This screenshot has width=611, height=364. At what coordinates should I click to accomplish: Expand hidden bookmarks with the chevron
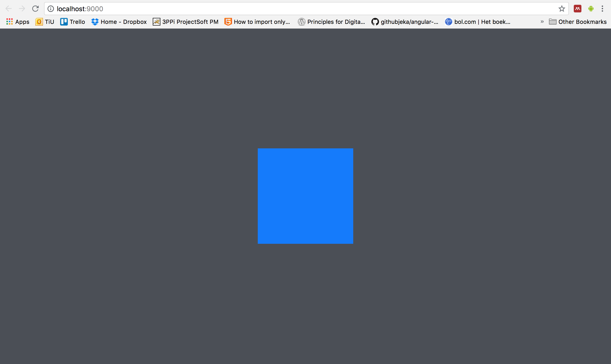(542, 22)
